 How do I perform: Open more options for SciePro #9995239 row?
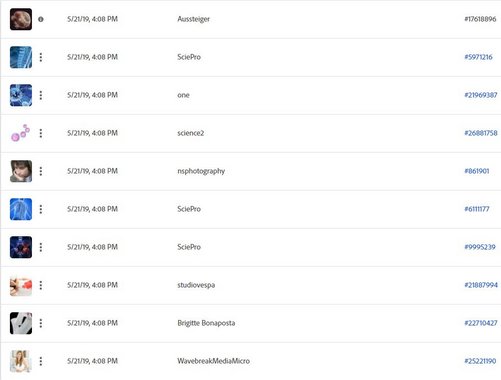pos(41,247)
